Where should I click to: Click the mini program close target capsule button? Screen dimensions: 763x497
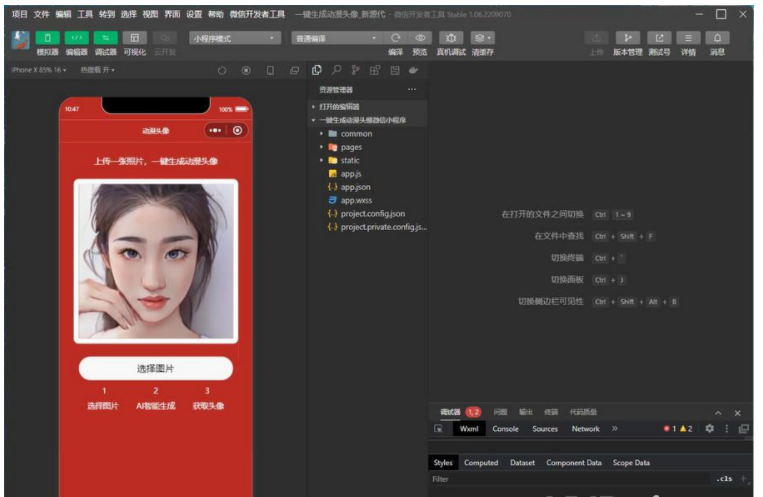(237, 130)
